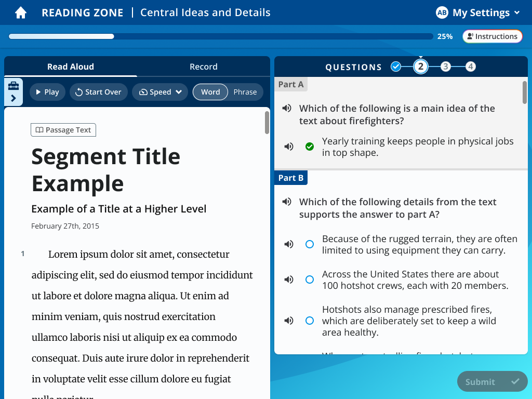
Task: Jump to question 3
Action: click(445, 67)
